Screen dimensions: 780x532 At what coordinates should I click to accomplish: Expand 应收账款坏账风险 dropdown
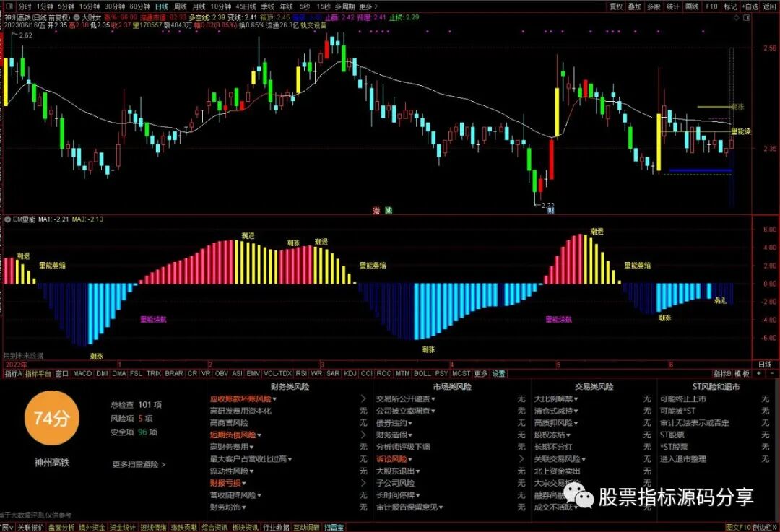point(274,398)
